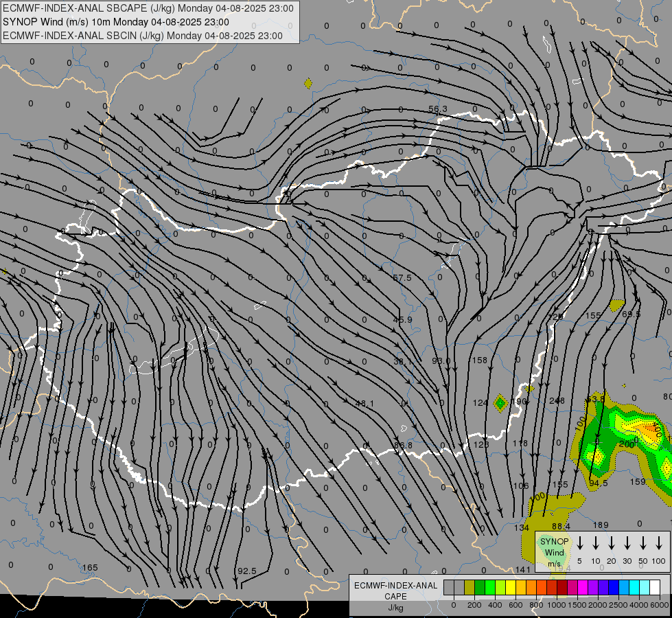Click the SBCAPE title line in the header
The width and height of the screenshot is (672, 618).
coord(148,8)
